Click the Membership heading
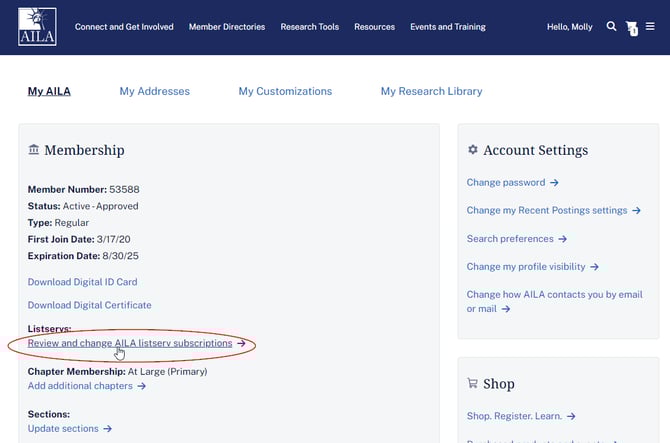 (x=85, y=150)
